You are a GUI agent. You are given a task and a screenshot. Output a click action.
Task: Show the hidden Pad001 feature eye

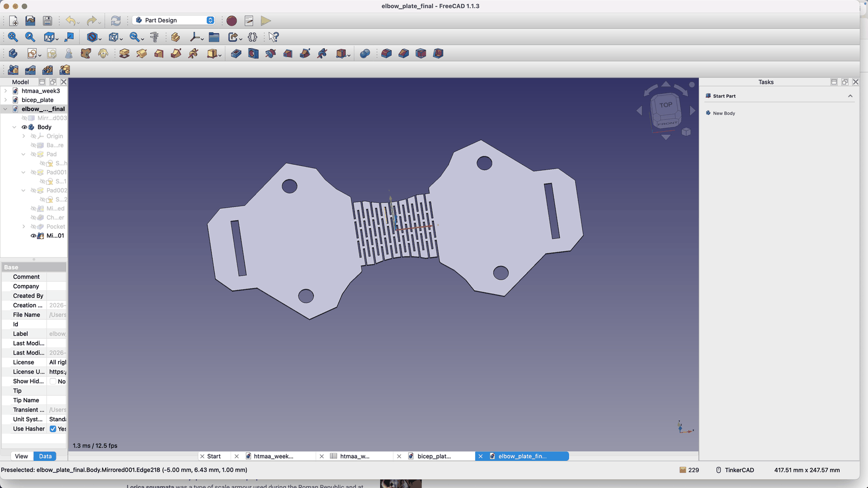click(33, 172)
